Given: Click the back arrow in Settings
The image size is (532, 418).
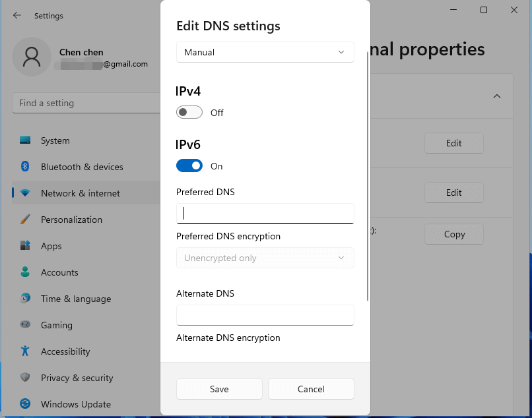Looking at the screenshot, I should [x=17, y=15].
